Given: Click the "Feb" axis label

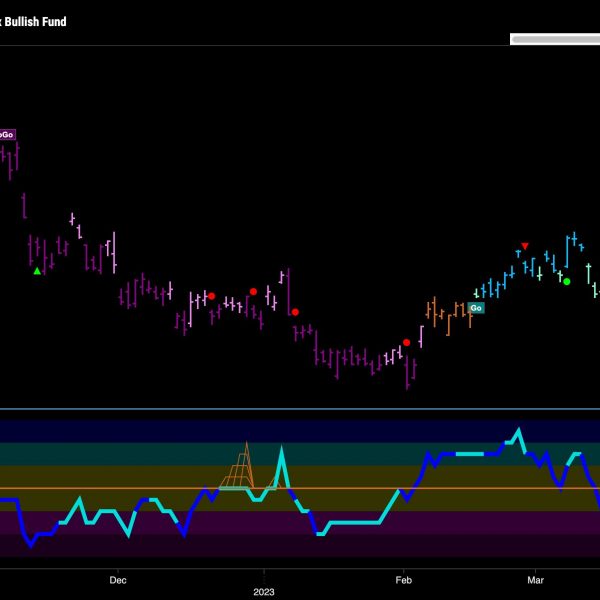Looking at the screenshot, I should [x=404, y=580].
